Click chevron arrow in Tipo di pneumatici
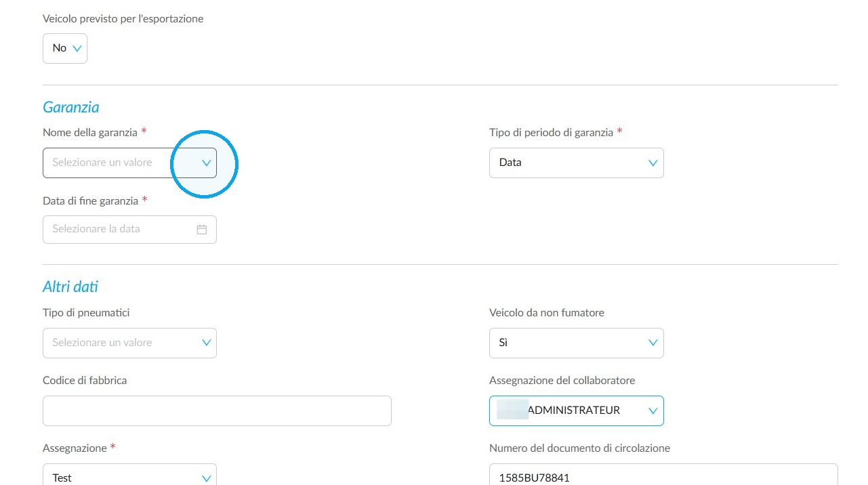 click(207, 343)
